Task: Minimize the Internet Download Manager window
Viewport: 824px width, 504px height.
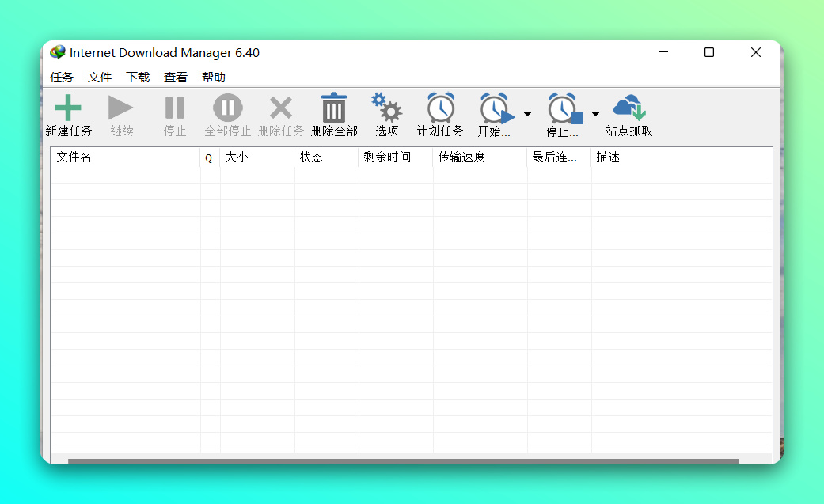Action: click(663, 52)
